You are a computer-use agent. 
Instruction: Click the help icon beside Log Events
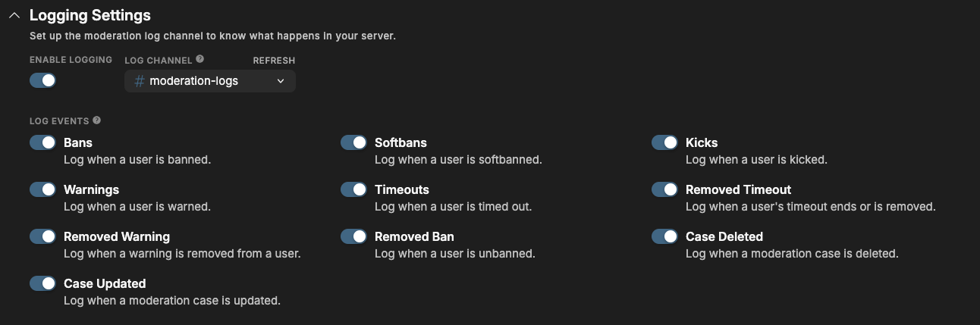click(x=97, y=120)
